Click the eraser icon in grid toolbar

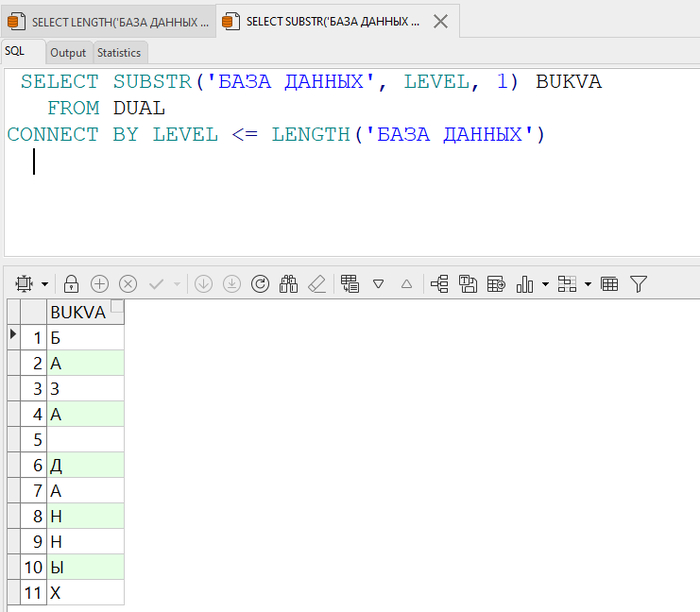coord(317,284)
